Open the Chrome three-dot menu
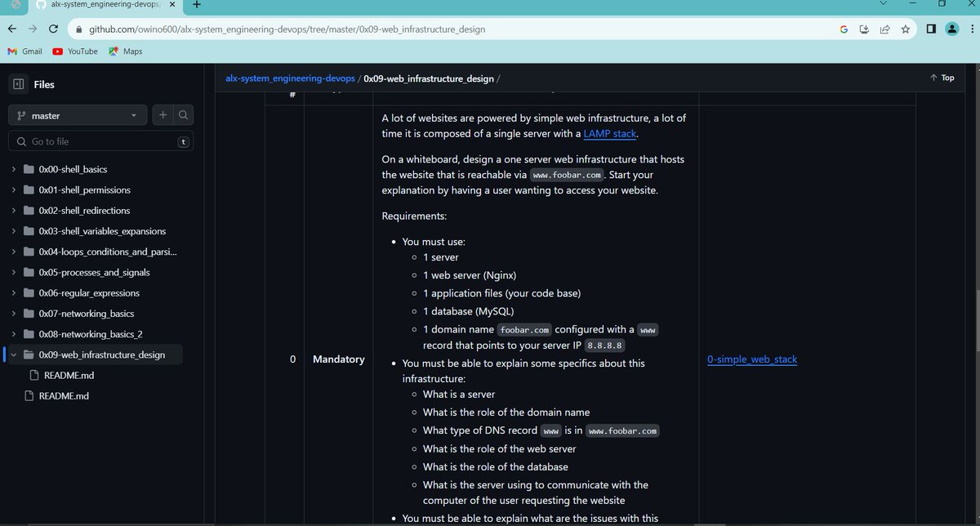Image resolution: width=980 pixels, height=526 pixels. pos(972,29)
